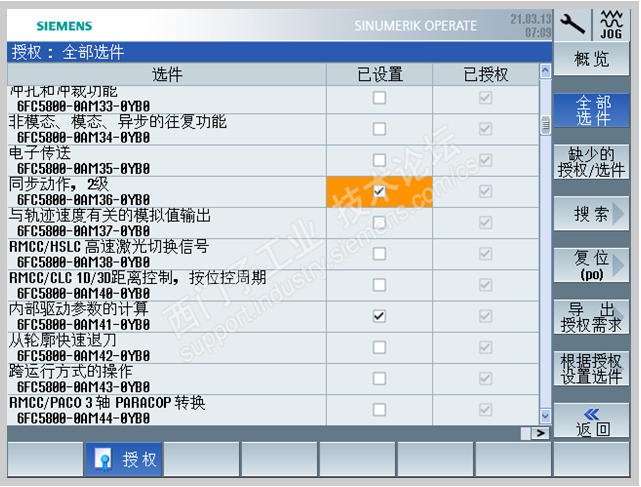Image resolution: width=641 pixels, height=487 pixels.
Task: Select row 跨运行方式的操作
Action: coord(273,379)
